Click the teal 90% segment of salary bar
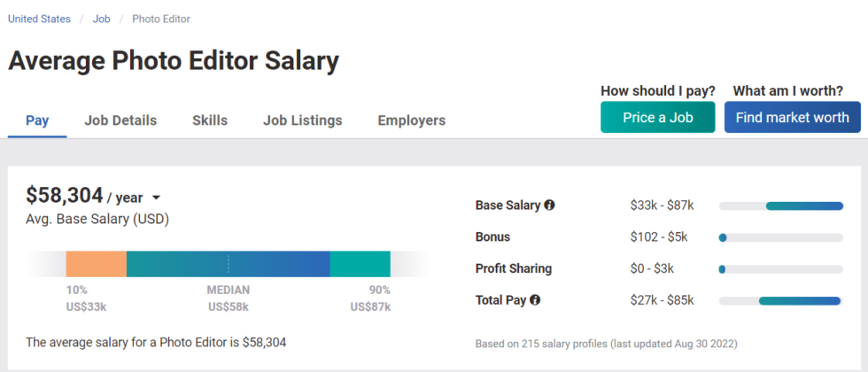The width and height of the screenshot is (868, 372). (x=360, y=264)
